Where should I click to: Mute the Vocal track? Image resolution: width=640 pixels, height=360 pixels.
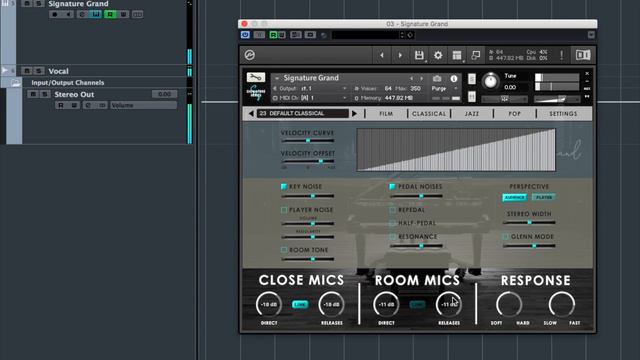pyautogui.click(x=27, y=71)
